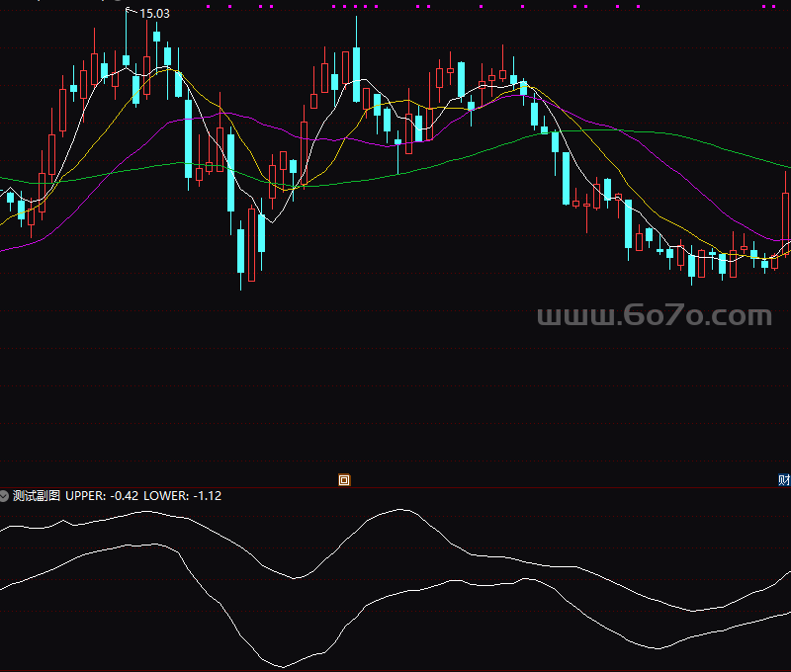The image size is (791, 672).
Task: Select the white short-term moving average line
Action: coord(577,166)
